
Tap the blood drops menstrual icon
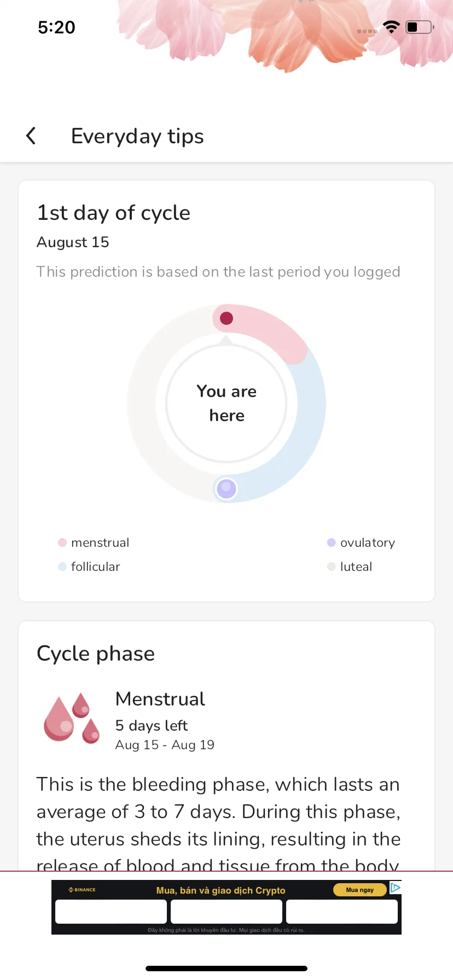tap(72, 717)
